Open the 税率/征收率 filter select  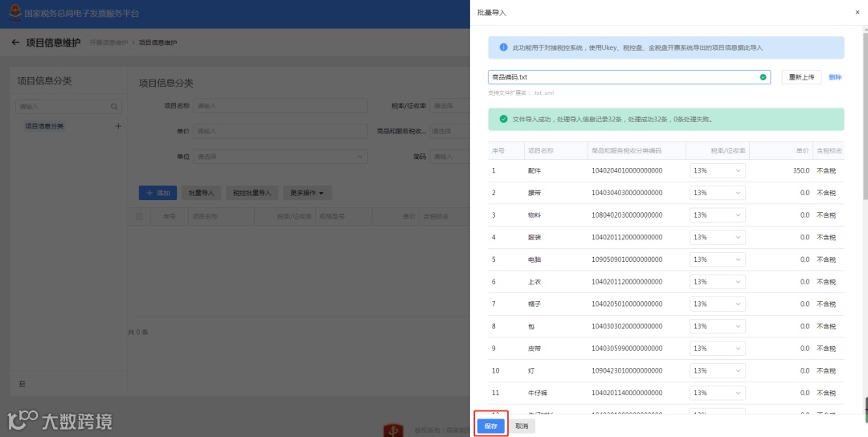point(450,106)
